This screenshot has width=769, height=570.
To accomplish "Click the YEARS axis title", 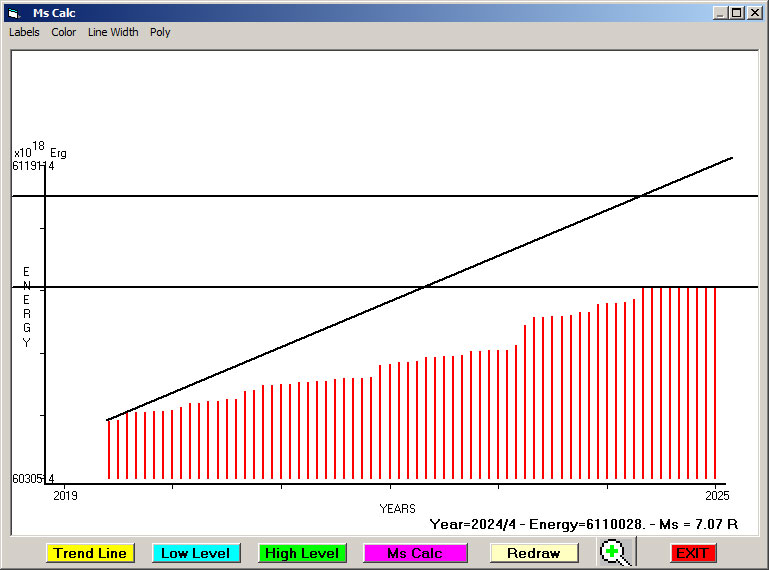I will coord(397,509).
